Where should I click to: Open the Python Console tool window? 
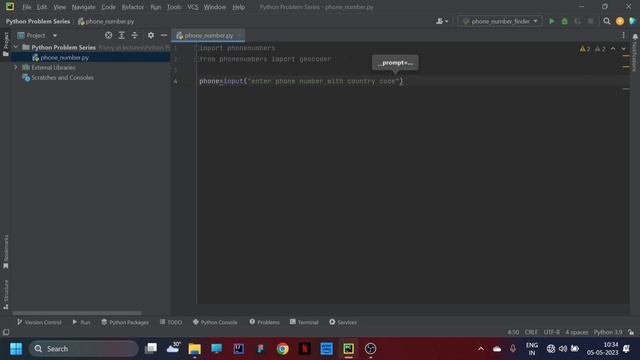215,322
